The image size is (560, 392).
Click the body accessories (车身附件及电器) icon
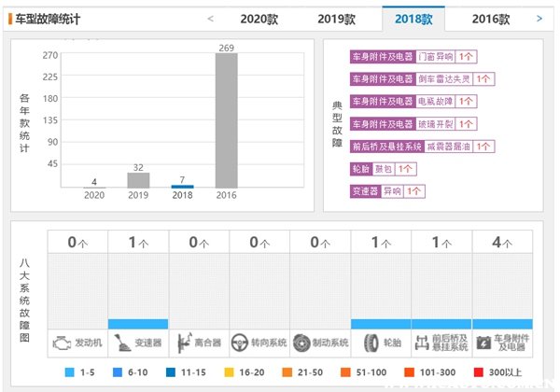point(484,343)
